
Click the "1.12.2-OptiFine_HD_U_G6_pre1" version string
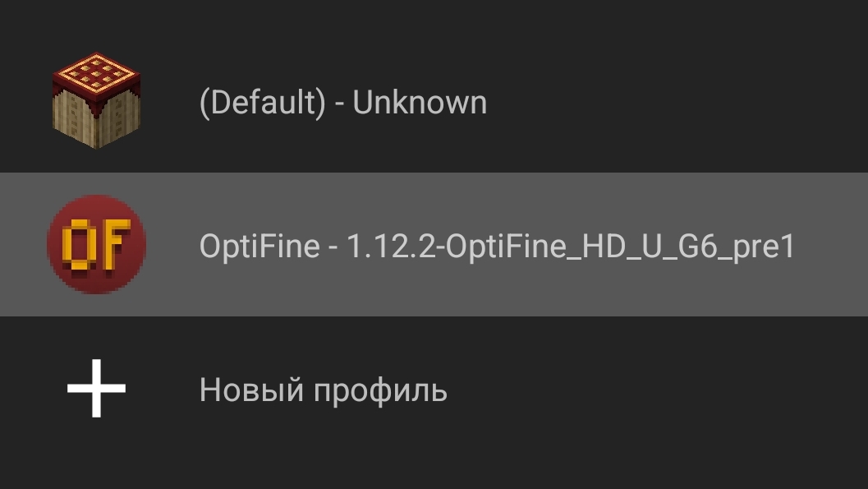click(x=572, y=246)
